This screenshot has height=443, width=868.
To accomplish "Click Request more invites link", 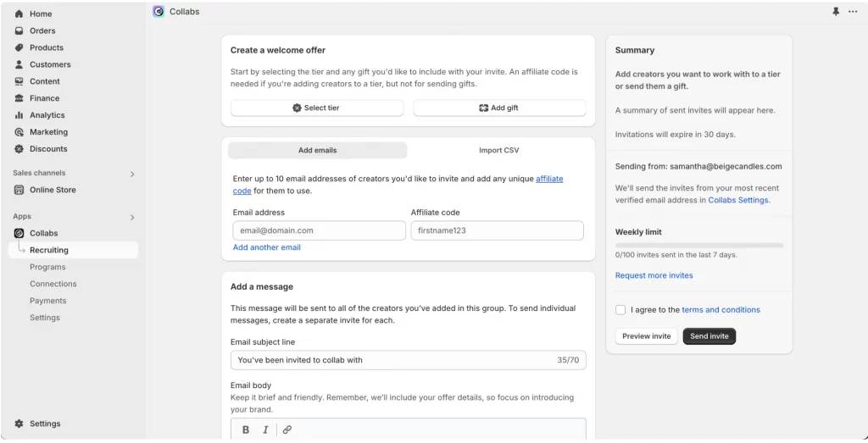I will (x=654, y=275).
